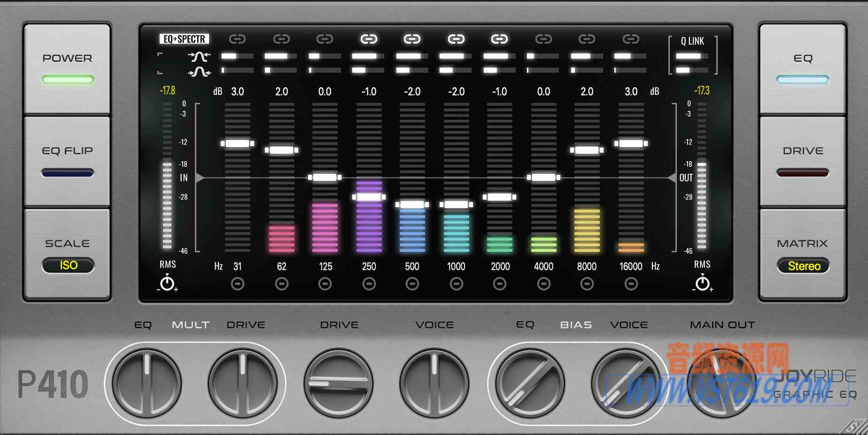Image resolution: width=868 pixels, height=435 pixels.
Task: Click the right RMS dial icon
Action: click(x=701, y=283)
